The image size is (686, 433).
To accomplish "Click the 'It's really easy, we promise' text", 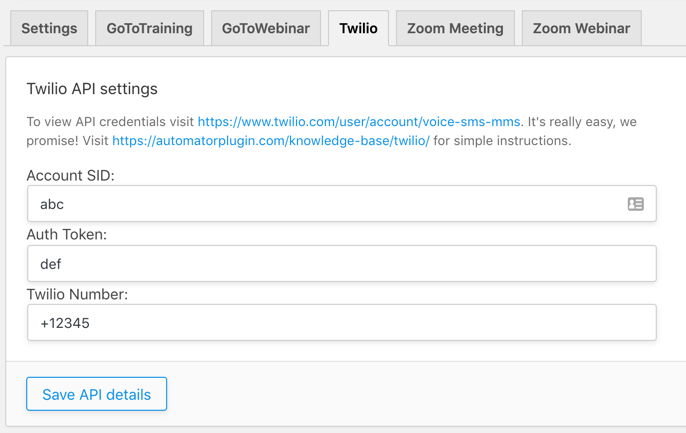I will pyautogui.click(x=331, y=131).
